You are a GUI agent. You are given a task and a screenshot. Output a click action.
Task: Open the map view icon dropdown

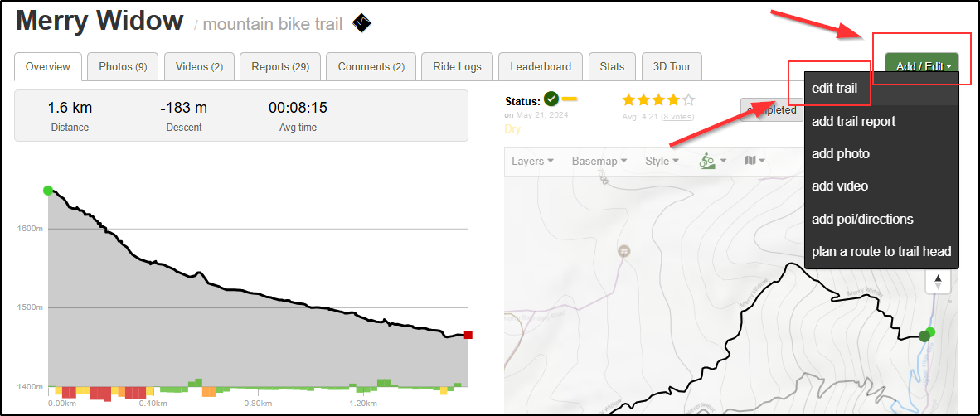click(755, 161)
